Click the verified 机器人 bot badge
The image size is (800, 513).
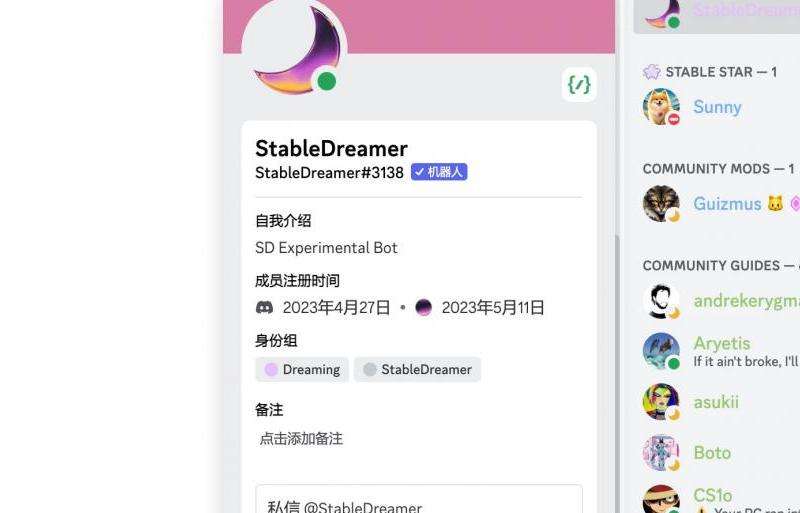point(439,172)
